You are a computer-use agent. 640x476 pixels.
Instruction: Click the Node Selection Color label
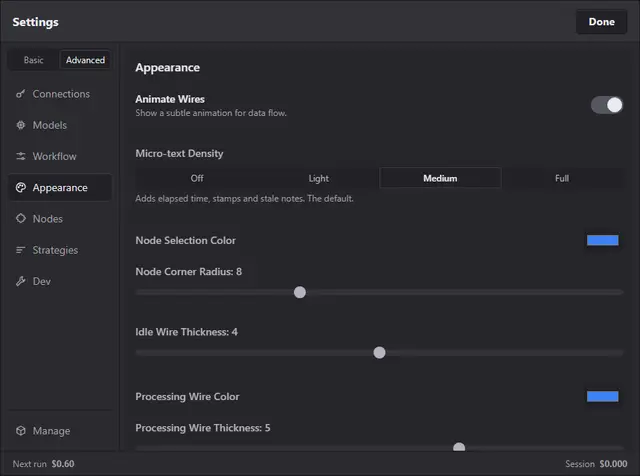tap(186, 240)
